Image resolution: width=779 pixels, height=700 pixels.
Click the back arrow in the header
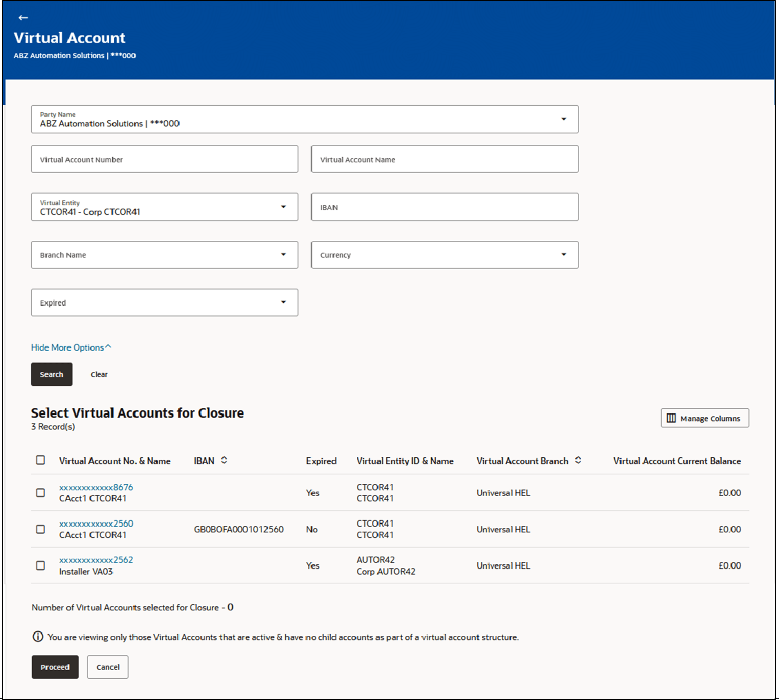23,18
